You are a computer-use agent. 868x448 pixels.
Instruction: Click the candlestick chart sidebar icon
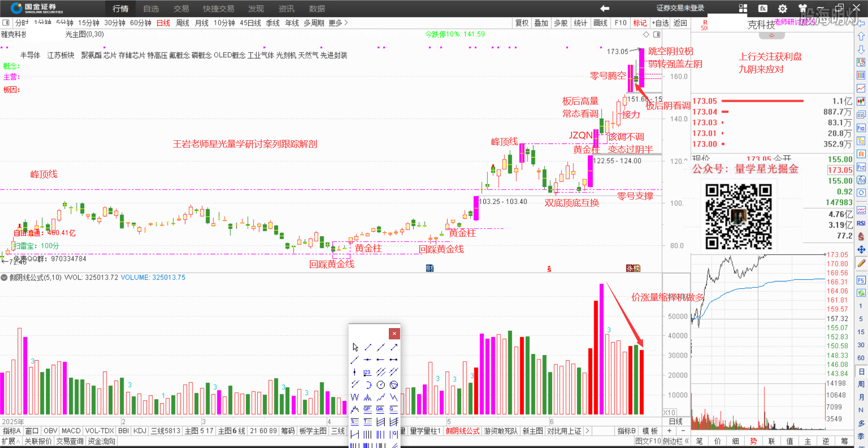[x=861, y=101]
